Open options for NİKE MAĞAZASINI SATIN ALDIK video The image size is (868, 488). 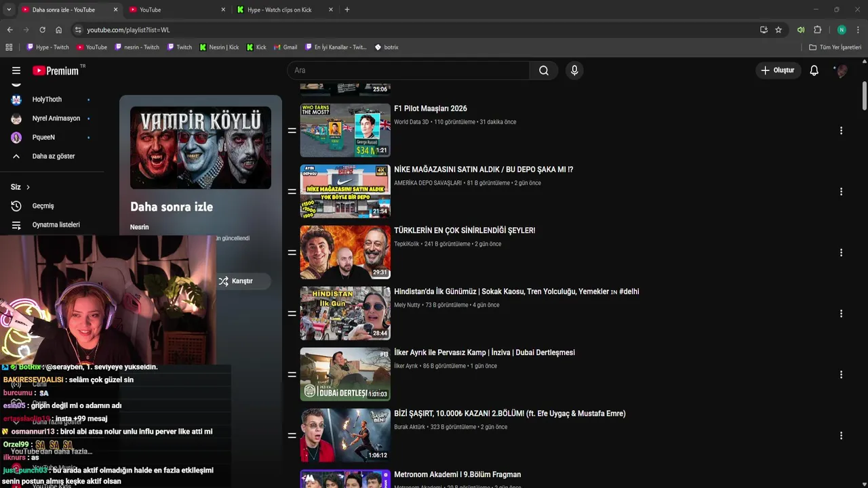point(841,191)
